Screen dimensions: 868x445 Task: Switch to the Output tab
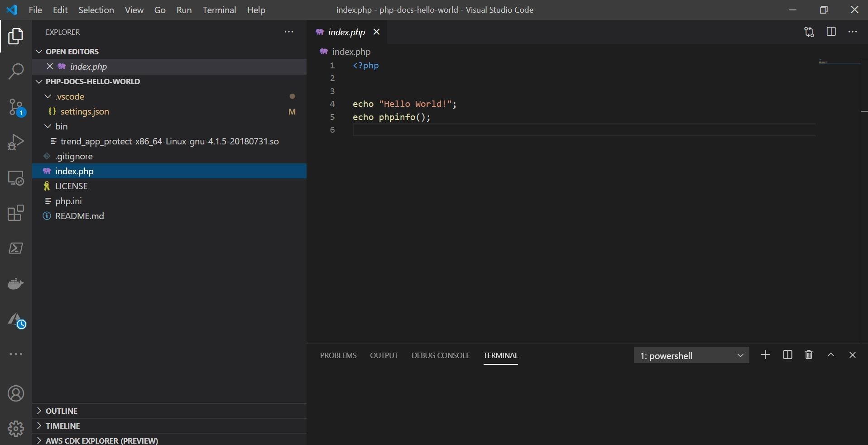(384, 355)
